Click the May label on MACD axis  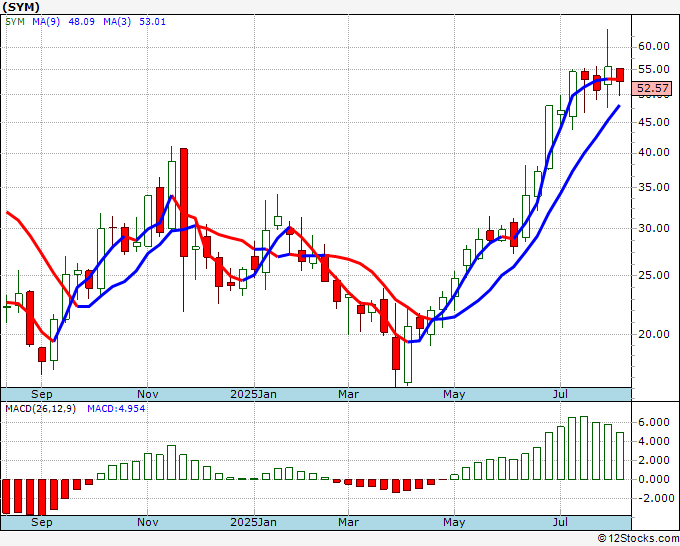click(454, 522)
